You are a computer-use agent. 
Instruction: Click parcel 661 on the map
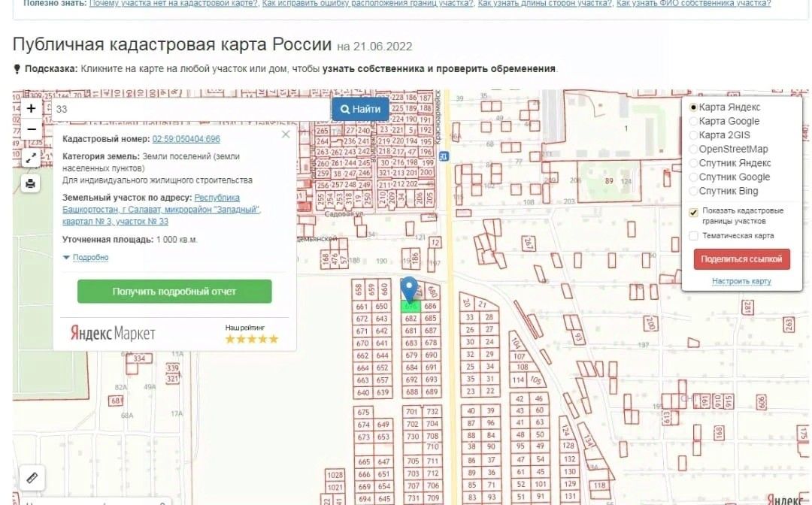coord(362,307)
